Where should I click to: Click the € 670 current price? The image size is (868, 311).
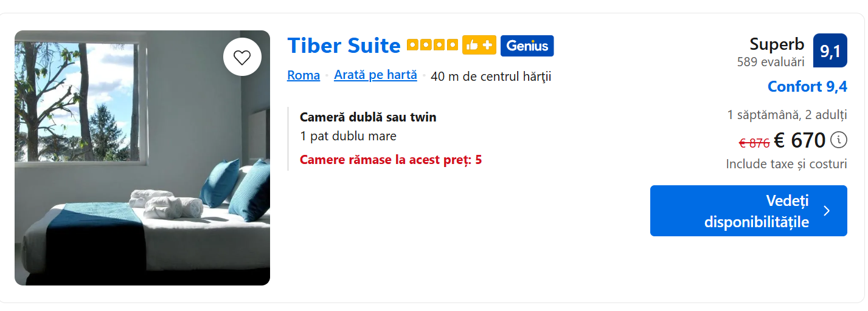click(x=799, y=140)
